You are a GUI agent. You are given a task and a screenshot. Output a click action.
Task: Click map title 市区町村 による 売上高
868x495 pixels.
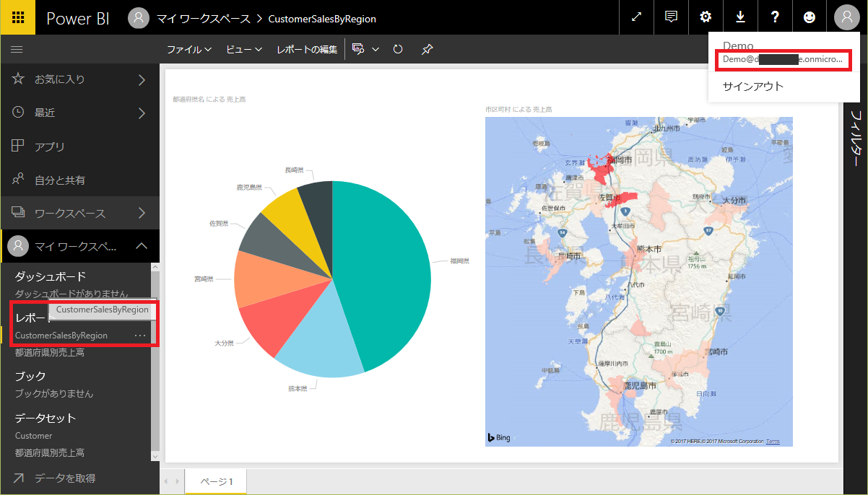click(x=518, y=110)
